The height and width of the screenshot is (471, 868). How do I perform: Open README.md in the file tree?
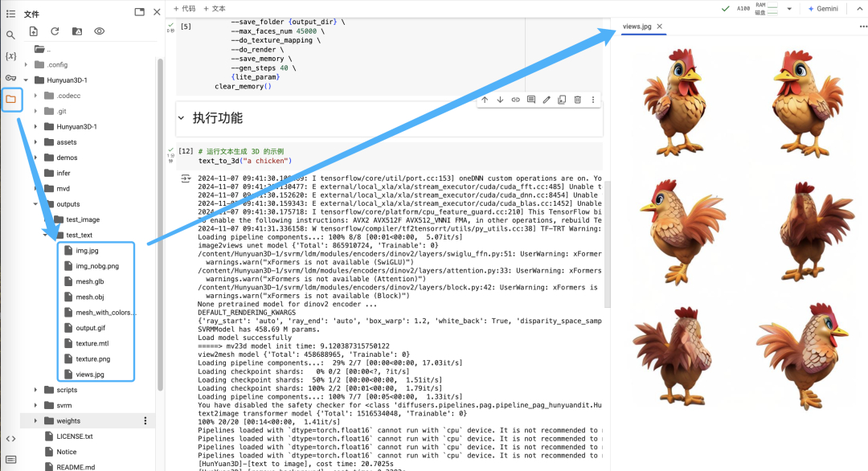(76, 467)
